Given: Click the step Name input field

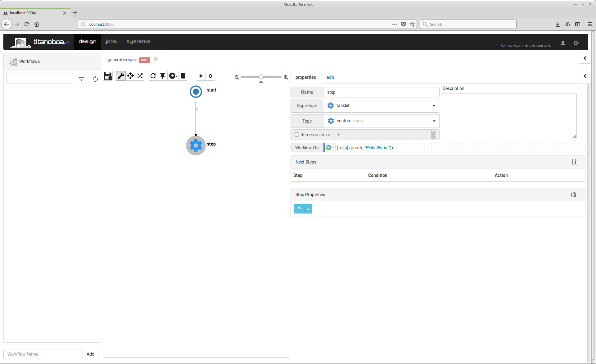Looking at the screenshot, I should [x=381, y=92].
